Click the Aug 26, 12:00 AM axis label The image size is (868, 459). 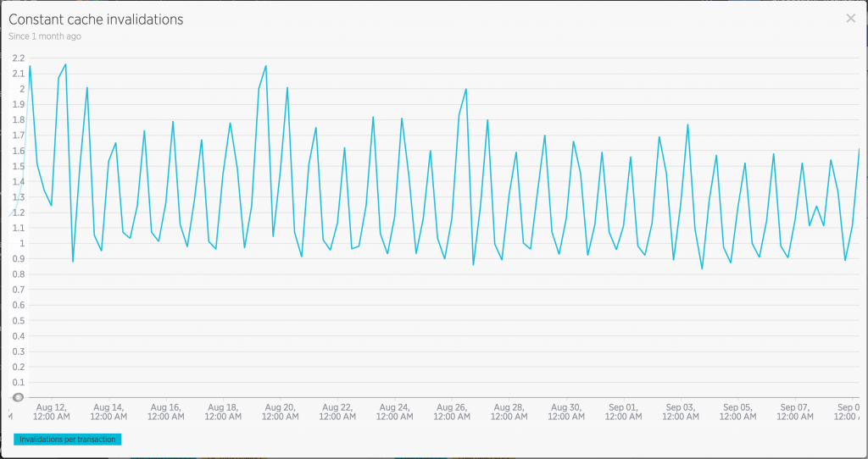point(452,412)
